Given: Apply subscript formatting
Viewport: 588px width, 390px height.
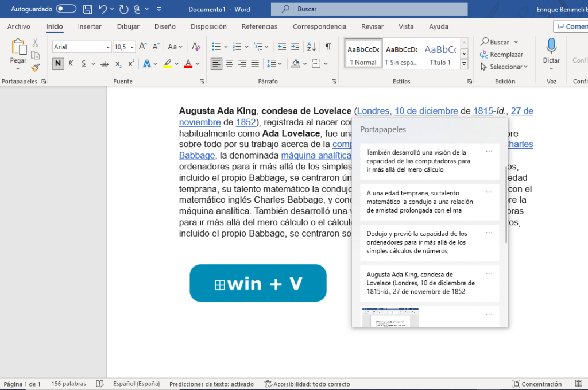Looking at the screenshot, I should (x=118, y=64).
